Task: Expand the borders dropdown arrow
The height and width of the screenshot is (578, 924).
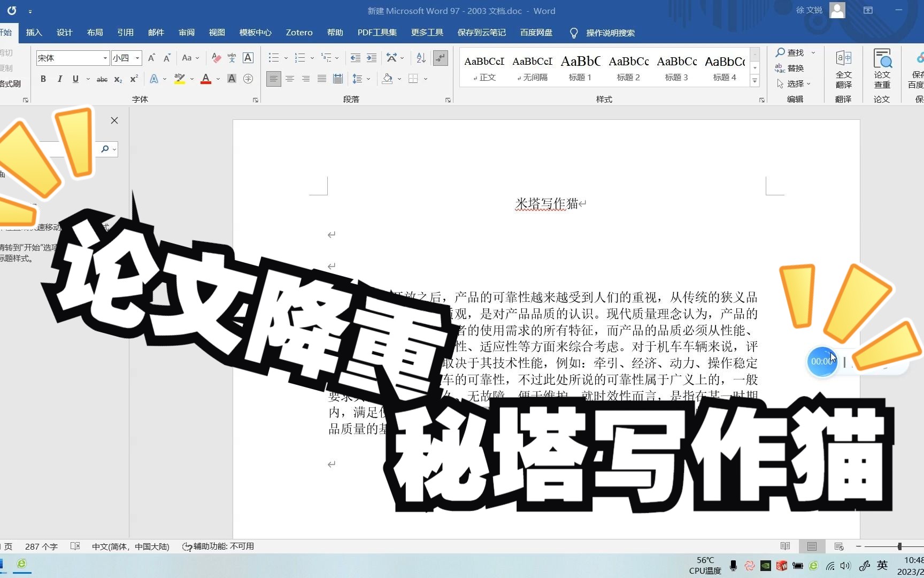Action: point(426,79)
